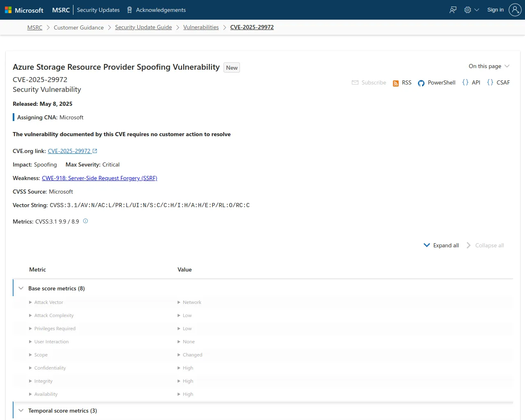Open the MSRC home link in header
The width and height of the screenshot is (525, 420).
[61, 10]
